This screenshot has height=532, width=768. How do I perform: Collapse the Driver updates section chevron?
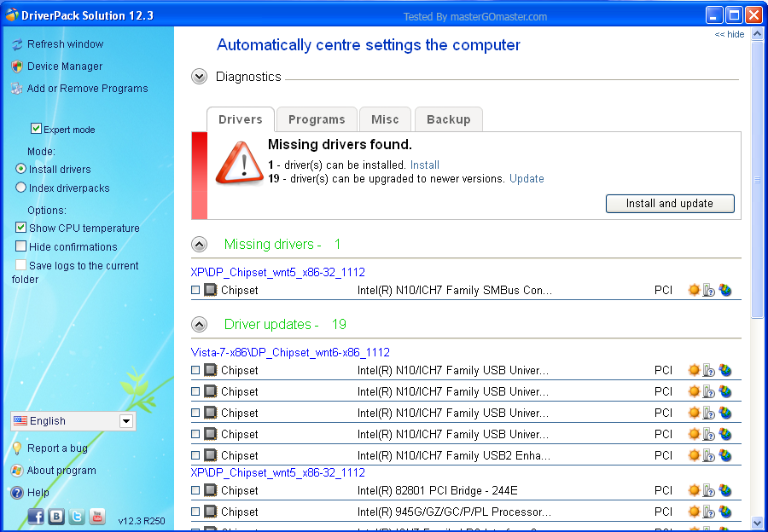pos(200,325)
